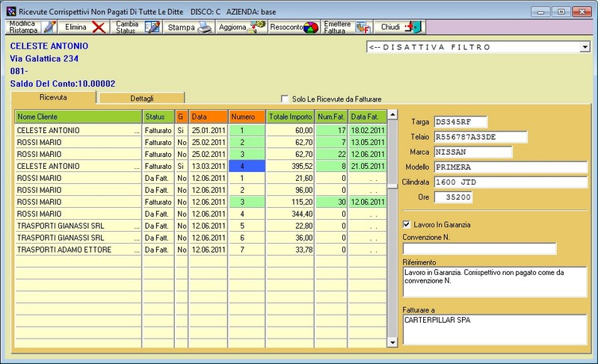Click the Telaio input field
This screenshot has height=364, width=598.
(x=481, y=137)
